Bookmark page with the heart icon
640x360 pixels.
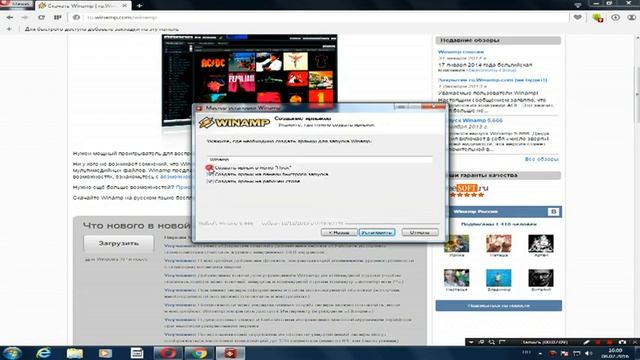tap(578, 18)
